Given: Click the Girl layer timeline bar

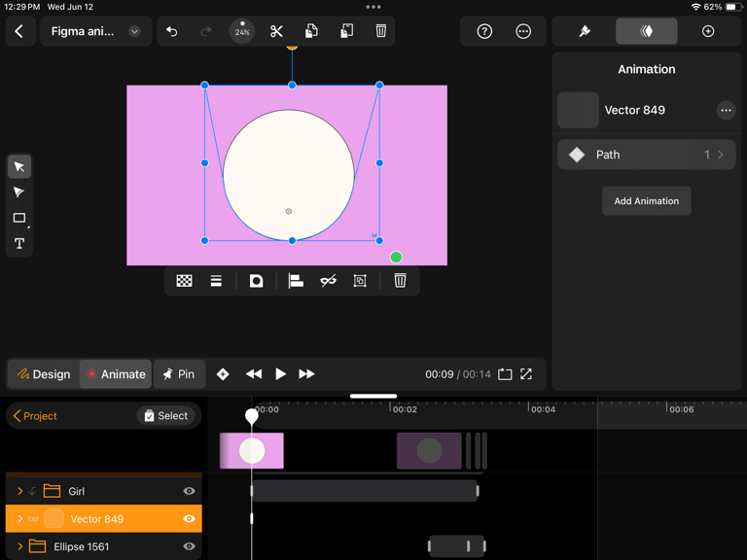Looking at the screenshot, I should (x=365, y=491).
